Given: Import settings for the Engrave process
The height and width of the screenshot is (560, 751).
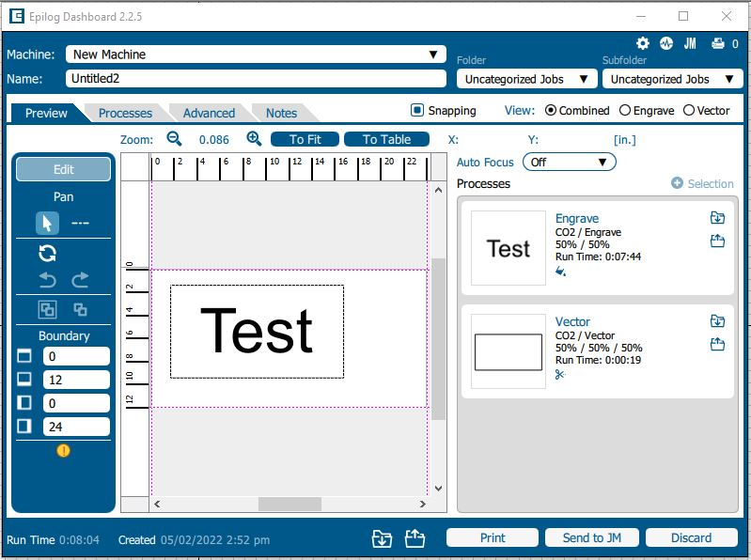Looking at the screenshot, I should [717, 218].
